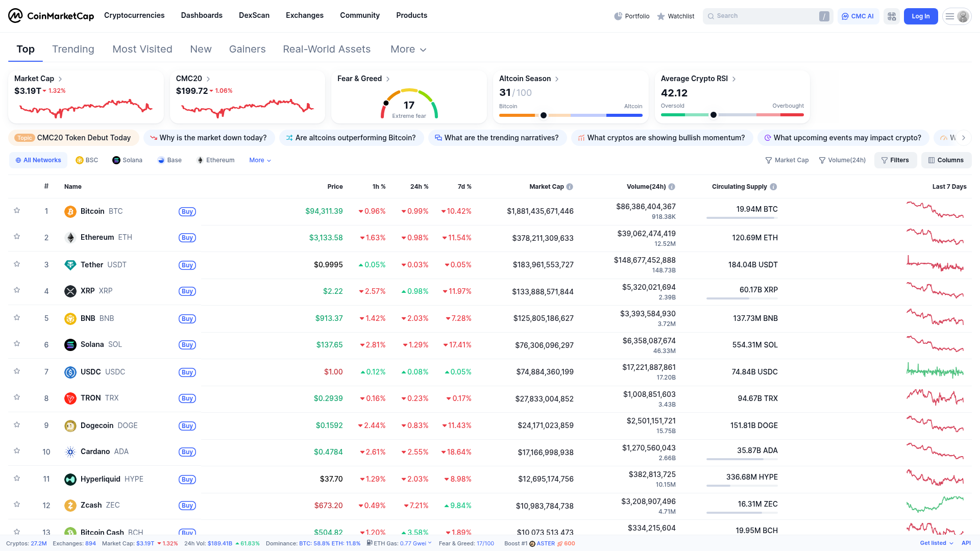Screen dimensions: 980x551
Task: Click the Tether coin logo
Action: (70, 265)
